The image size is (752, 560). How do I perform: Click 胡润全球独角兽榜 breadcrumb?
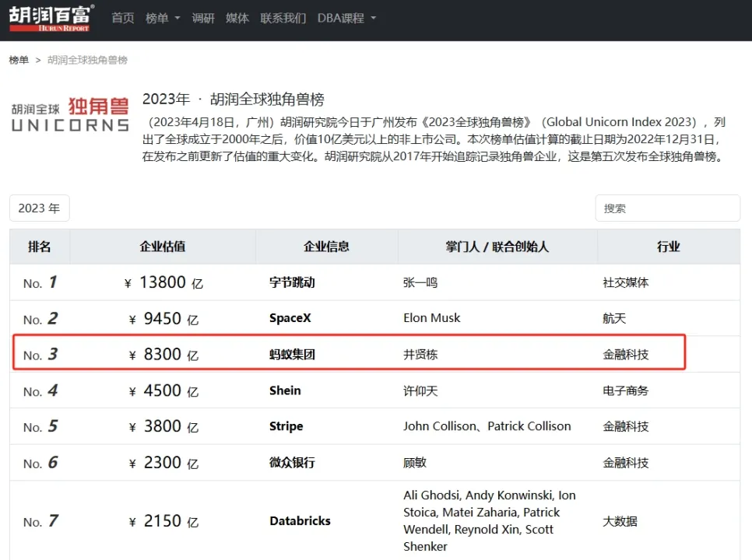87,60
